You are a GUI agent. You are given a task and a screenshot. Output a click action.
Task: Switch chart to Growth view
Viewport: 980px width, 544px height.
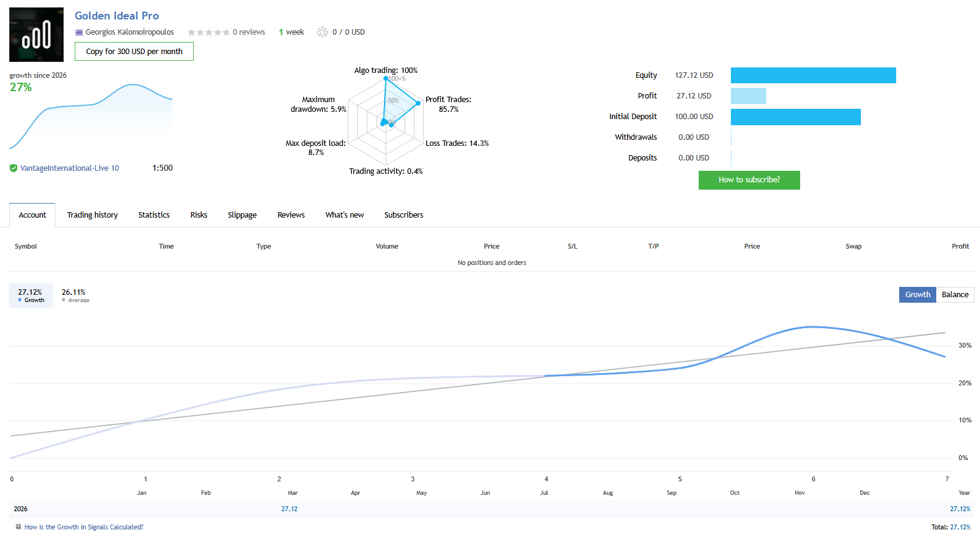point(917,295)
